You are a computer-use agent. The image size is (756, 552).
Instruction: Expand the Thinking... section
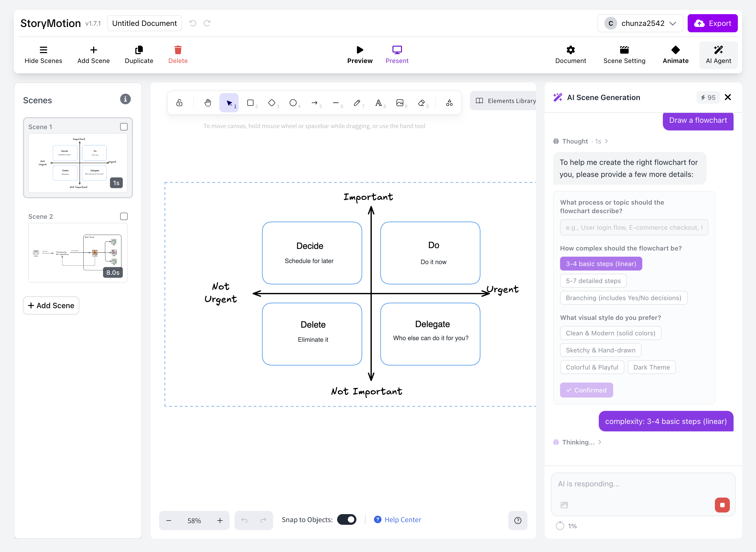578,442
